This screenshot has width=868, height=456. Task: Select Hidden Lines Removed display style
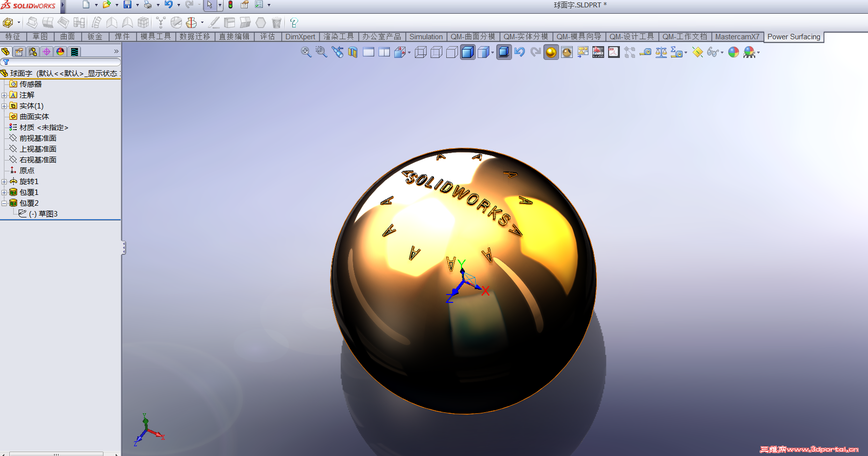(x=452, y=52)
